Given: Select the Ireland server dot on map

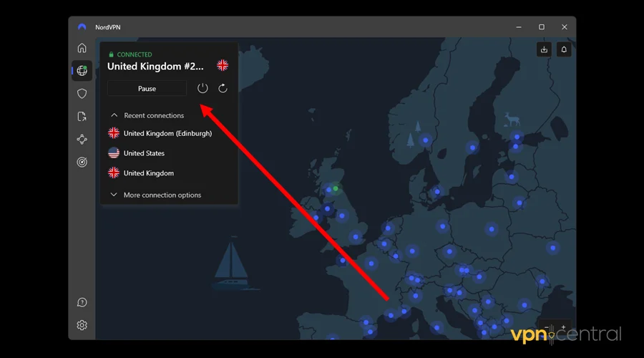Looking at the screenshot, I should (x=316, y=218).
